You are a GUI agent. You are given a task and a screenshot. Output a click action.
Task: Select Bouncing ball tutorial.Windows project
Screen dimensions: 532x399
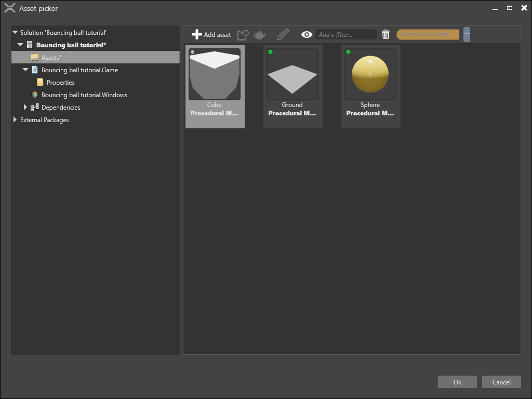tap(84, 95)
